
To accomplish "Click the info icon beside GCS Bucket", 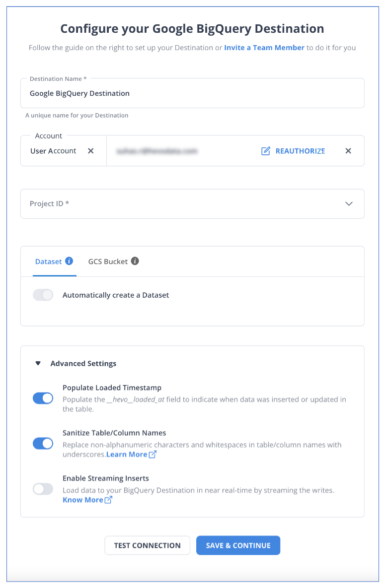I will [135, 261].
